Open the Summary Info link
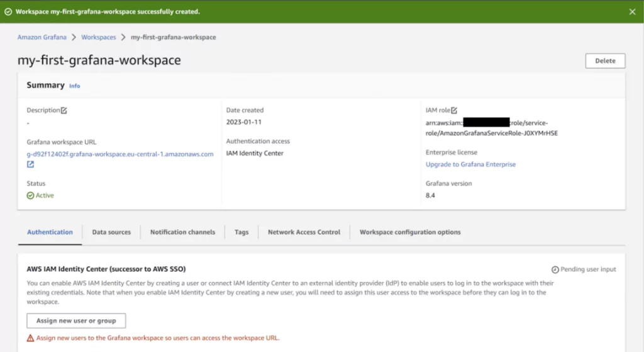Viewport: 644px width, 352px height. click(x=74, y=86)
